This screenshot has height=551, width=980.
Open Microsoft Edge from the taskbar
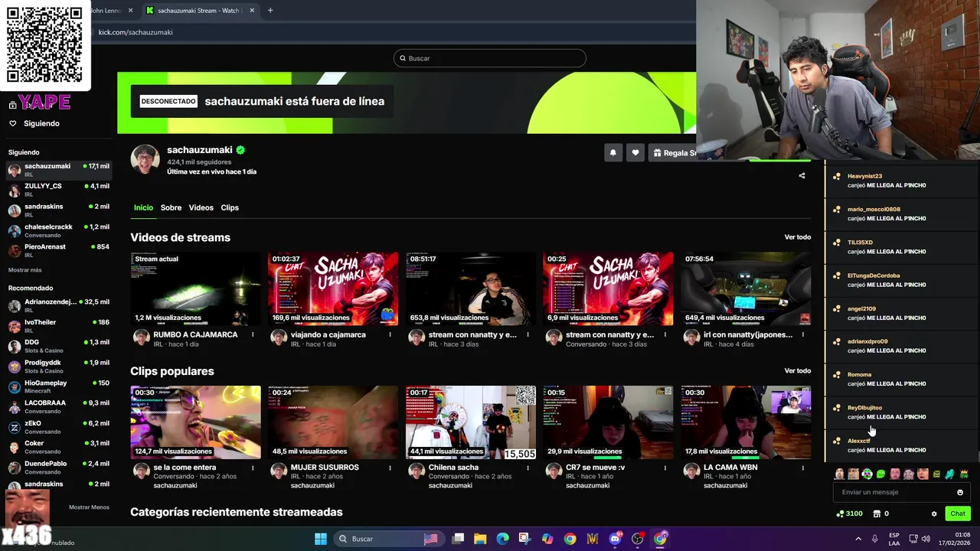(x=502, y=539)
